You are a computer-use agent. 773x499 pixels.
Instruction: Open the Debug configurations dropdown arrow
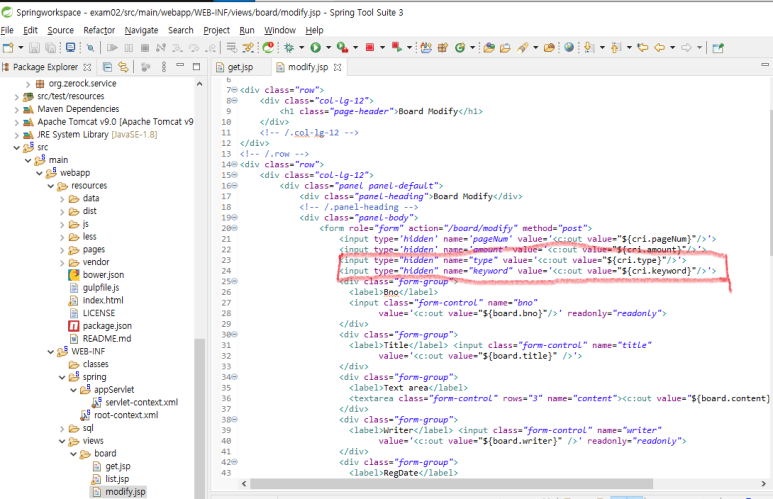[x=302, y=48]
